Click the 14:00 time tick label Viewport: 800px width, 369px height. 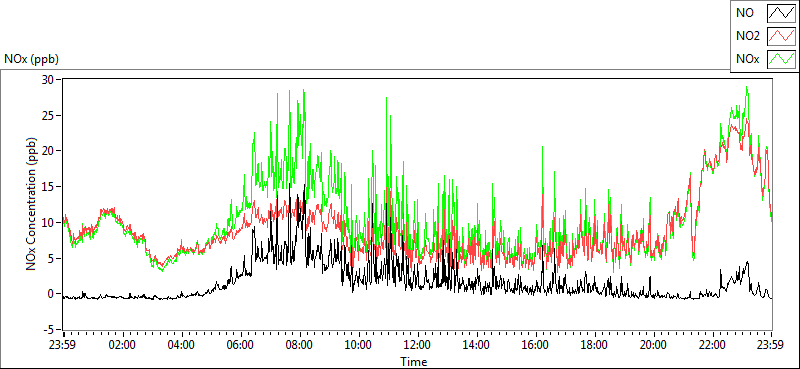[x=477, y=344]
